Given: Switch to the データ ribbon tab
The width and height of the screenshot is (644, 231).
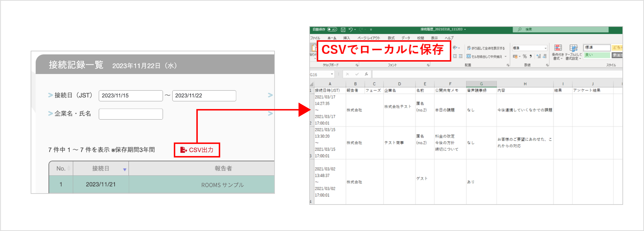Looking at the screenshot, I should click(406, 38).
